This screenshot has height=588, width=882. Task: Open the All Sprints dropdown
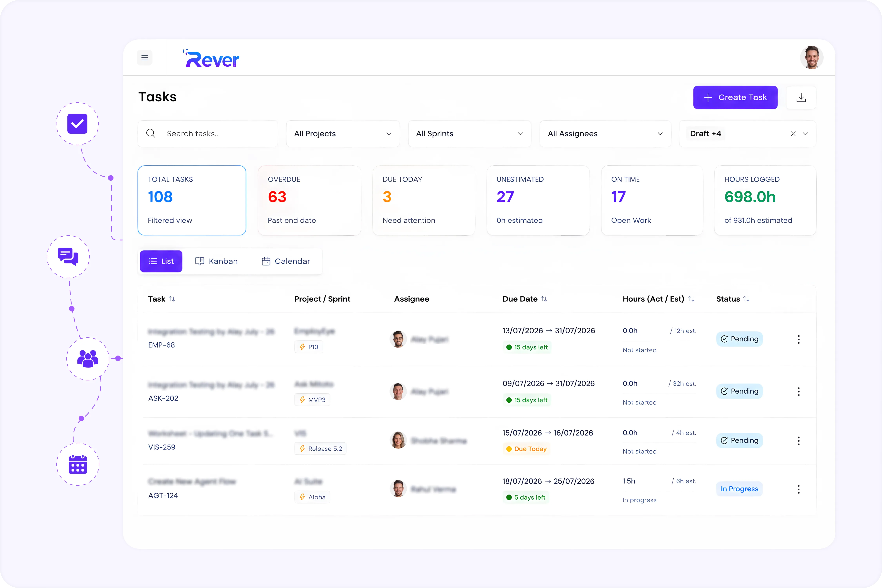tap(469, 133)
